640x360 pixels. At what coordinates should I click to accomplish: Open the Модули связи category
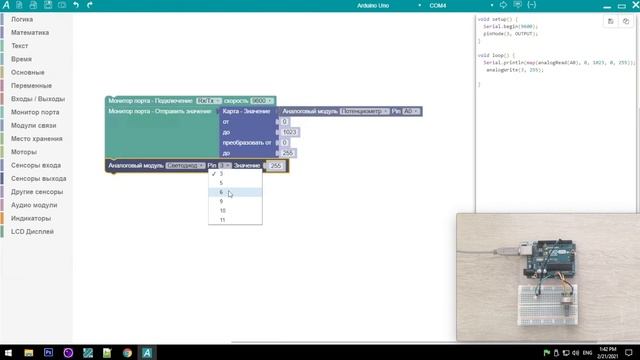[33, 125]
